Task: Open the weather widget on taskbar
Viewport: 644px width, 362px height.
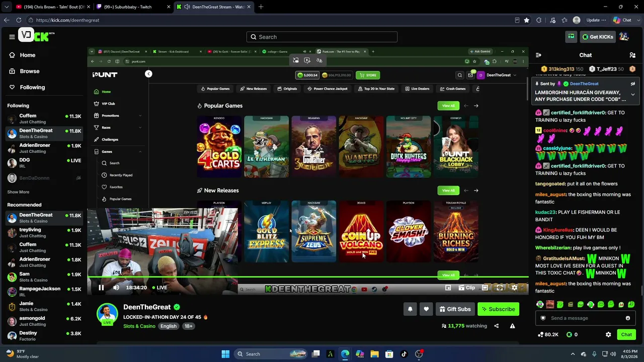Action: (x=23, y=354)
